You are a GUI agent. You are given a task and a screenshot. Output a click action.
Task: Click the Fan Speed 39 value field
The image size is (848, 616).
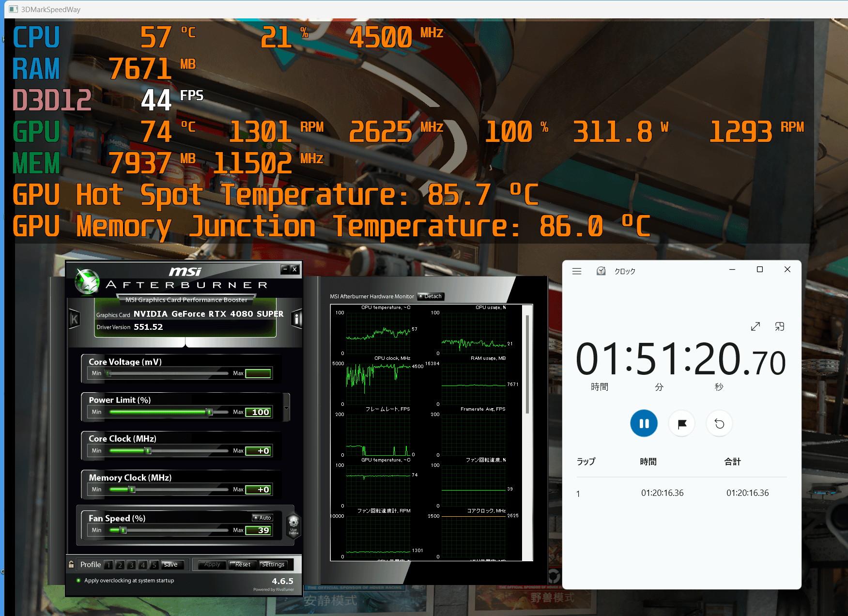point(258,530)
